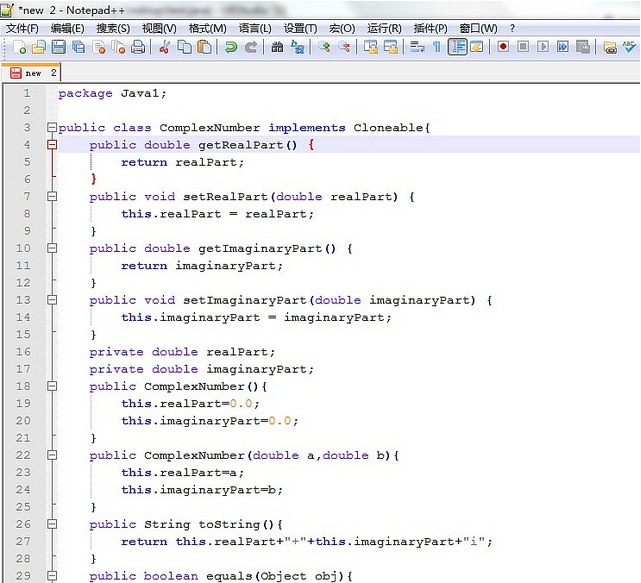Click the Copy icon in the toolbar
641x583 pixels.
click(184, 47)
